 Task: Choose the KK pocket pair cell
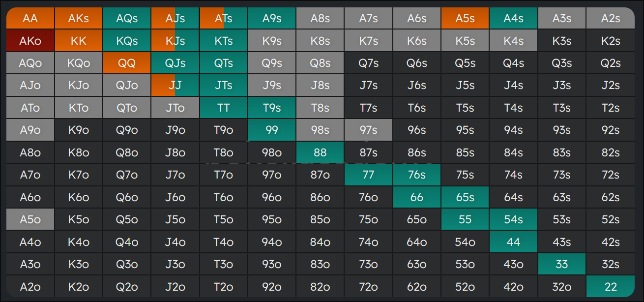coord(79,41)
